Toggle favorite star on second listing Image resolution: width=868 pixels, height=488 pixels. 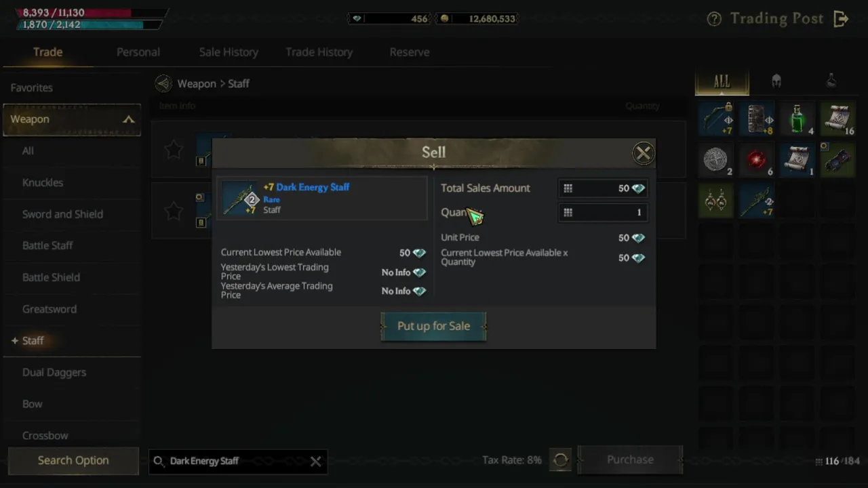coord(174,211)
